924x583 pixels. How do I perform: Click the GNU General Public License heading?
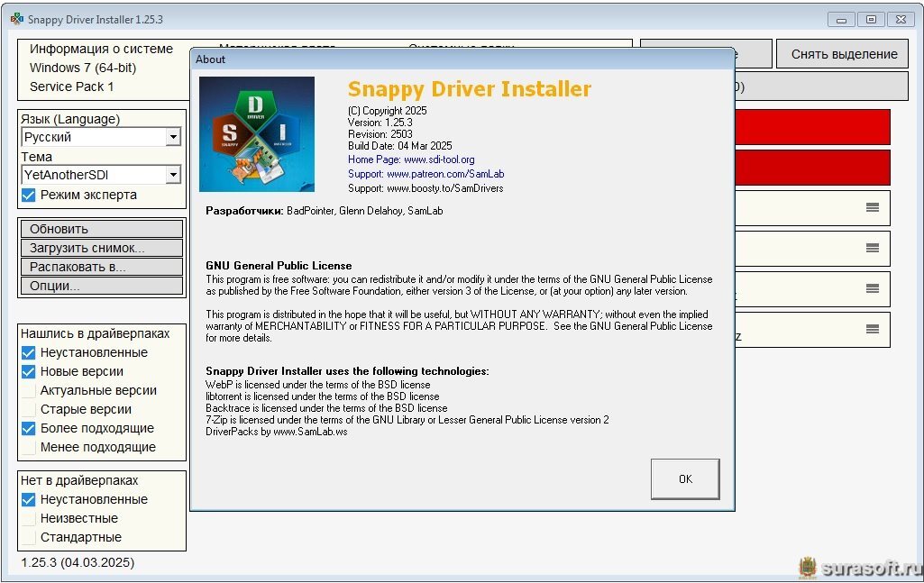[279, 266]
